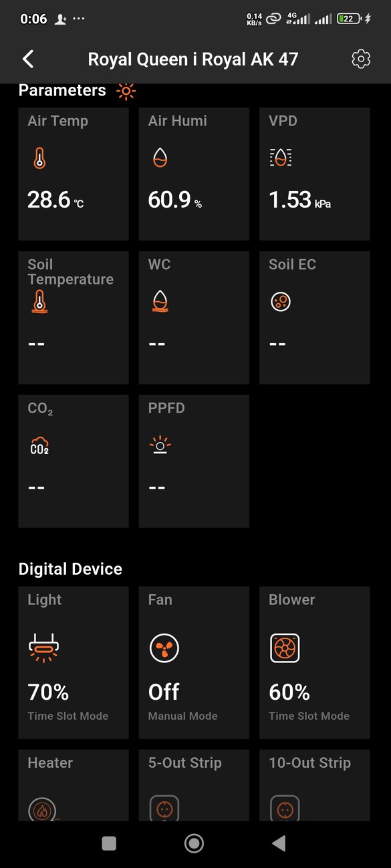Tap the Soil EC icon
Viewport: 391px width, 868px height.
281,302
